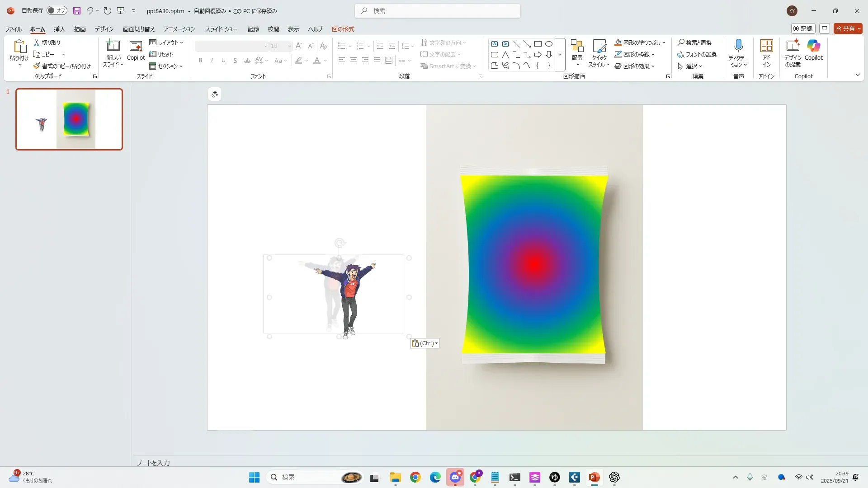Click the New Slide (新しいスライド) icon
The image size is (868, 488).
pyautogui.click(x=113, y=46)
